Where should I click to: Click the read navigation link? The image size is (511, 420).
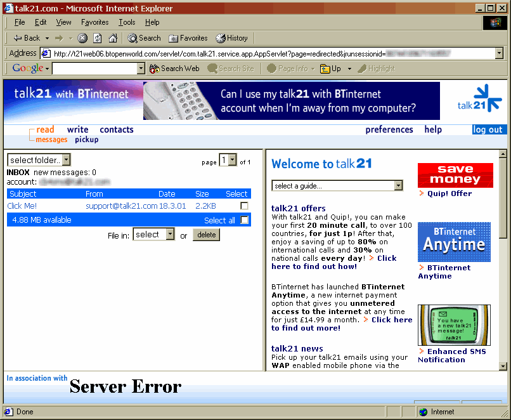(x=45, y=129)
